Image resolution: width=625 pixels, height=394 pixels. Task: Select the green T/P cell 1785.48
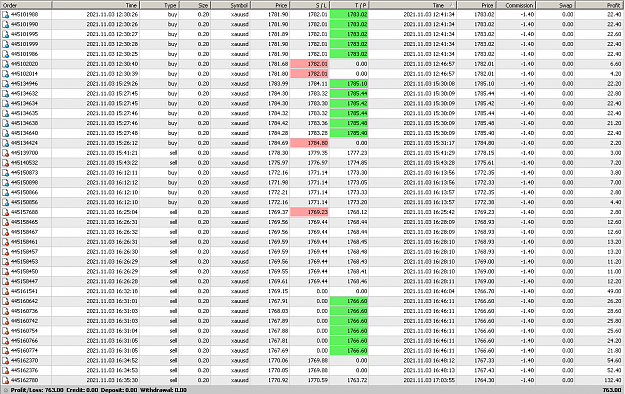pos(349,123)
